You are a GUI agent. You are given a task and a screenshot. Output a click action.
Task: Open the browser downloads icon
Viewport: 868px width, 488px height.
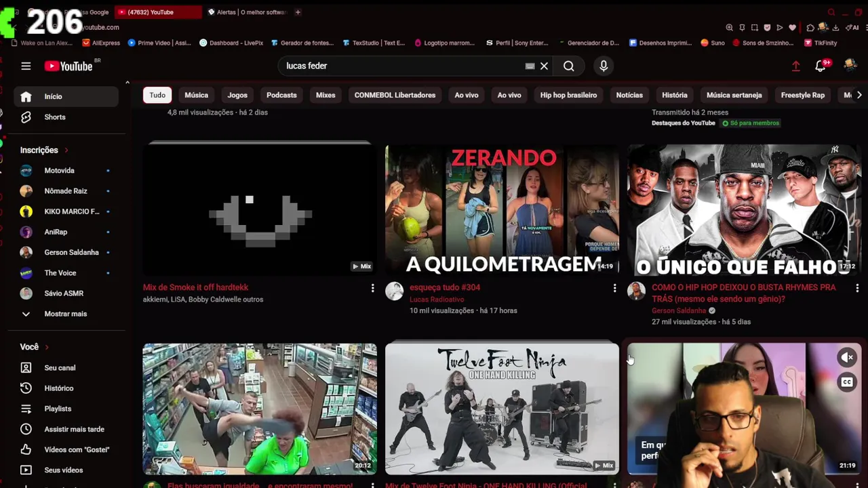(x=835, y=28)
